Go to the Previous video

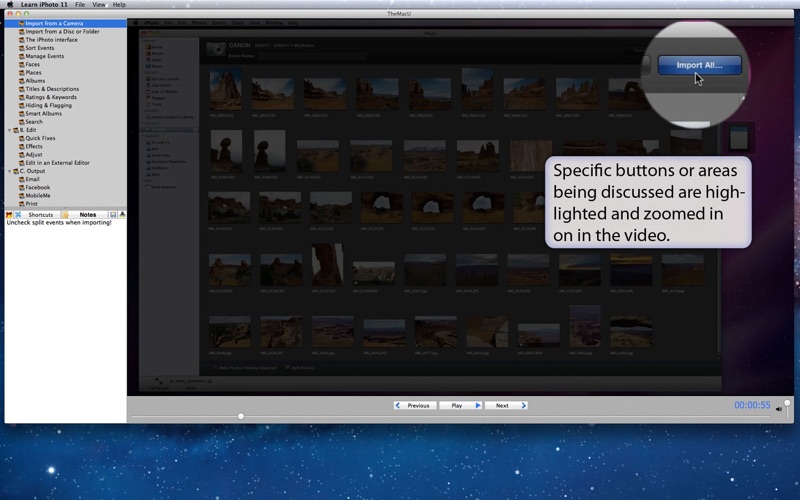(x=415, y=405)
